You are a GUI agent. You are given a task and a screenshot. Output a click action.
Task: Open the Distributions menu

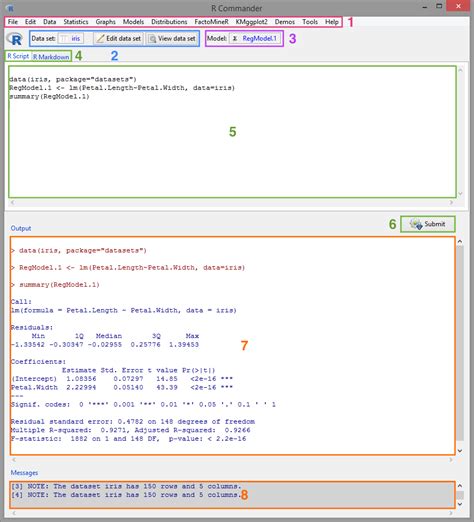(169, 22)
